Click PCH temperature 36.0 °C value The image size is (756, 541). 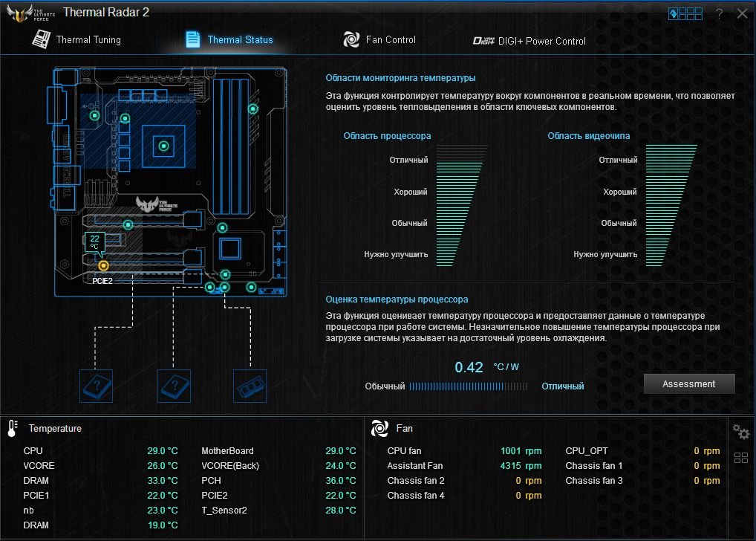(340, 481)
